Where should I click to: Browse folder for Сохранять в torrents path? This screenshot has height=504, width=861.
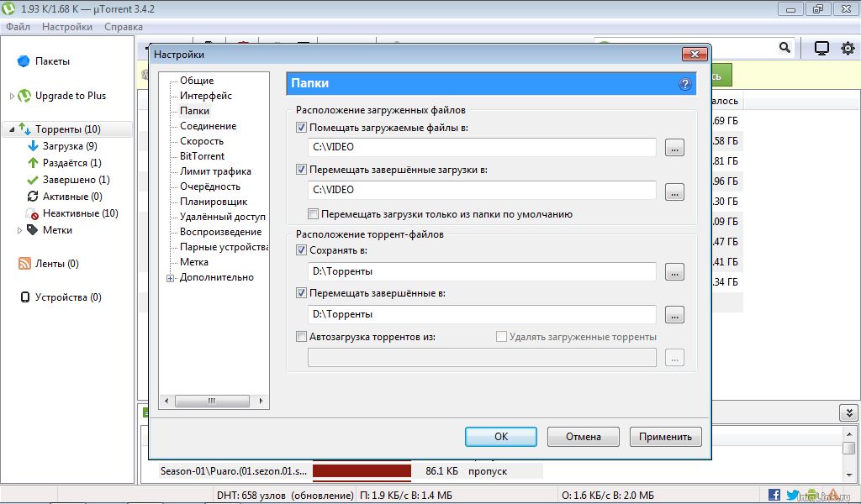point(674,271)
